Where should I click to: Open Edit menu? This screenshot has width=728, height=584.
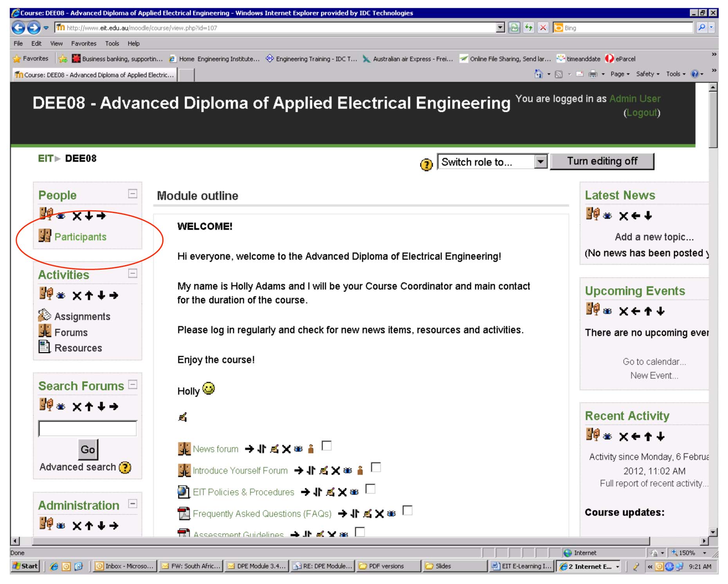pyautogui.click(x=36, y=43)
